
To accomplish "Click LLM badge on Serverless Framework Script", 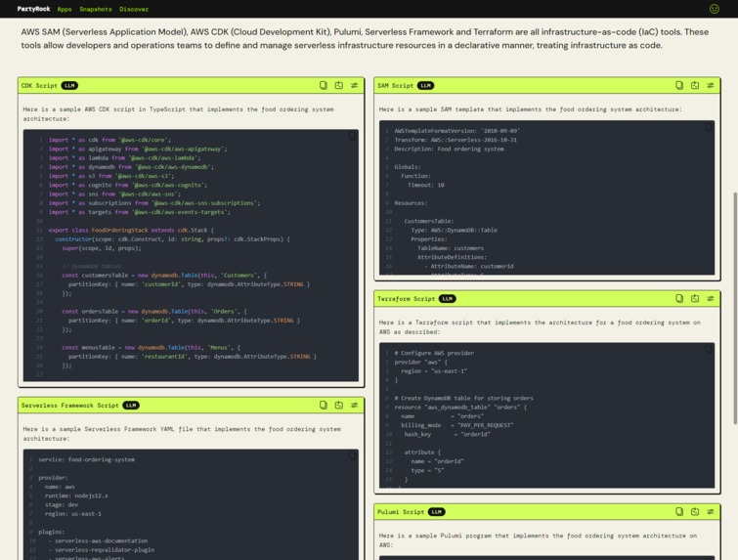I will pos(131,406).
